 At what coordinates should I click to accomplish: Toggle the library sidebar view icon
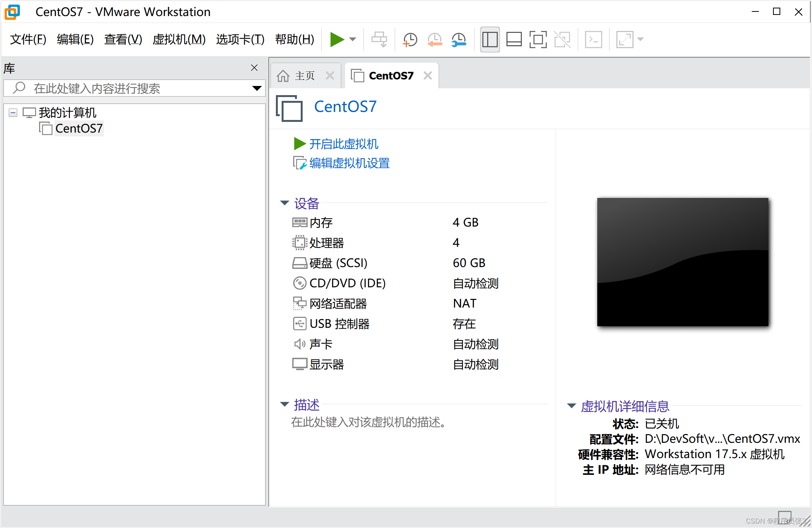coord(490,39)
